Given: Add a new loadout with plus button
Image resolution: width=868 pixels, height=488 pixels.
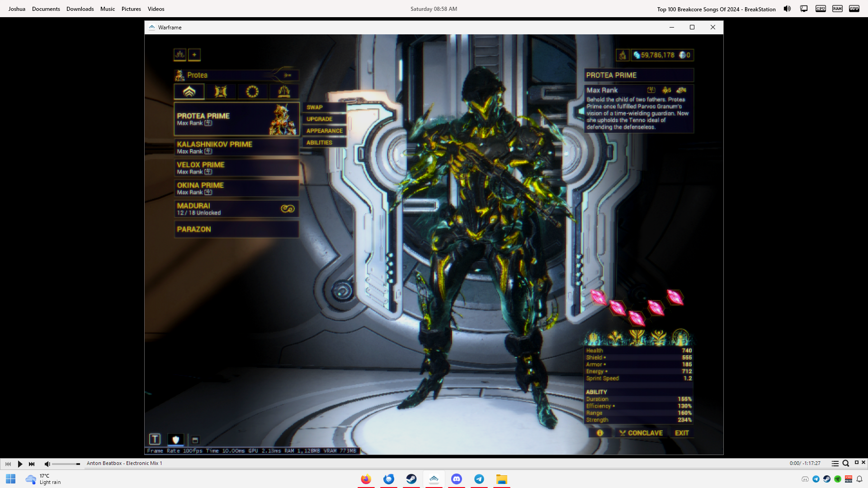Looking at the screenshot, I should tap(194, 55).
